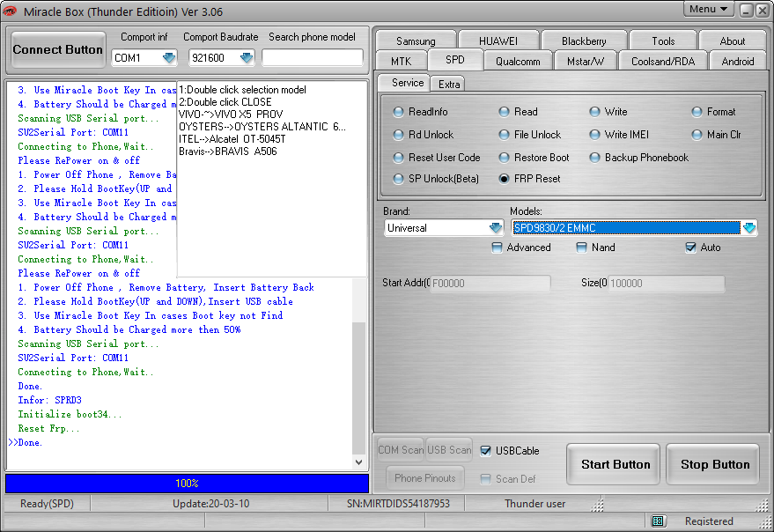Click the log panel scrollbar thumb

point(359,388)
